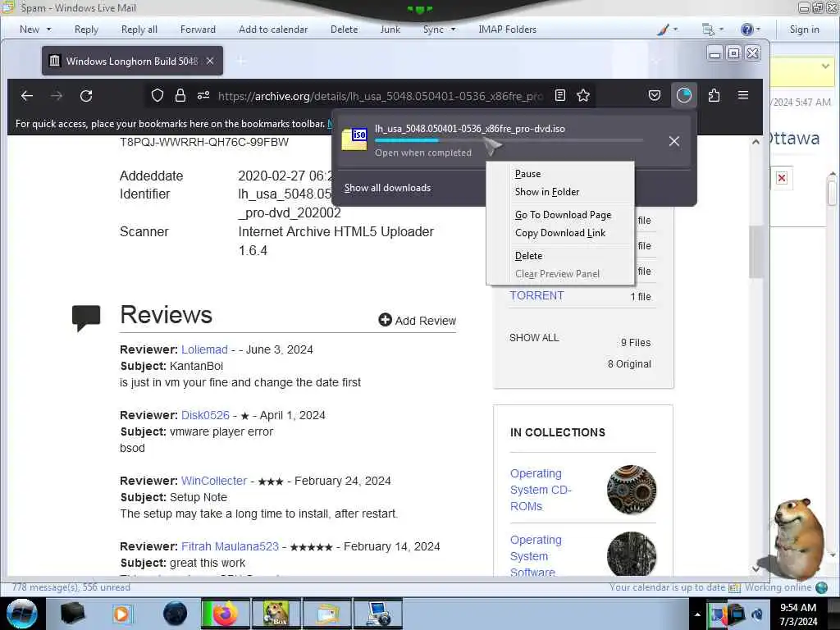Viewport: 840px width, 630px height.
Task: Select Copy Download Link
Action: 559,233
